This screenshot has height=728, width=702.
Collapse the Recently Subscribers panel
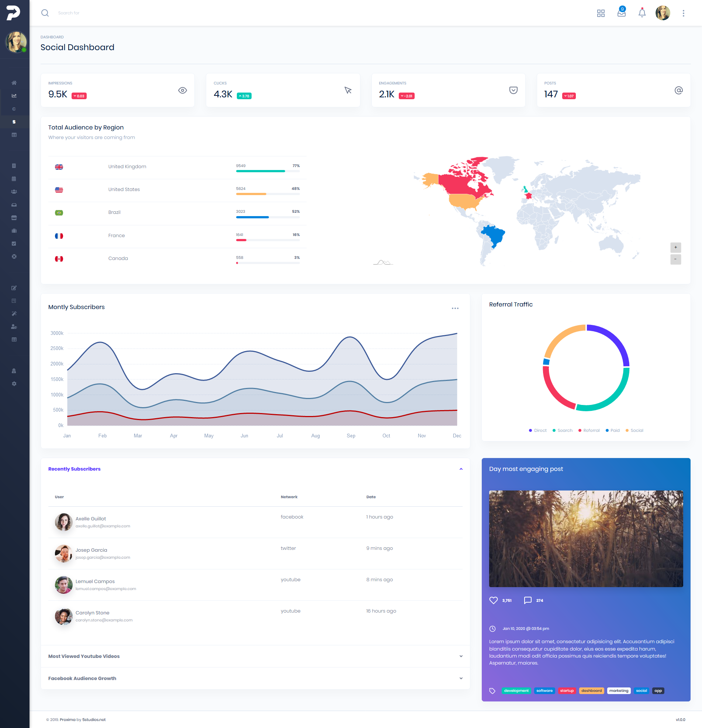click(461, 469)
